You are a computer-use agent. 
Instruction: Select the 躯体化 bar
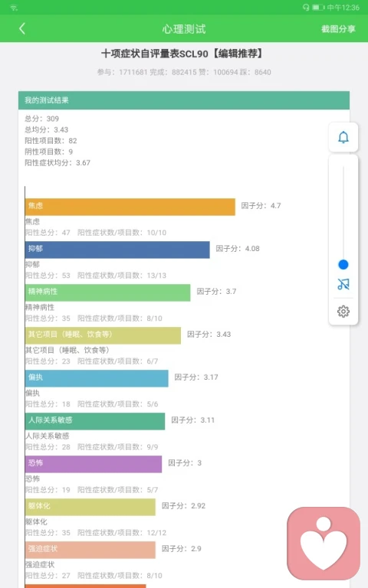(90, 507)
